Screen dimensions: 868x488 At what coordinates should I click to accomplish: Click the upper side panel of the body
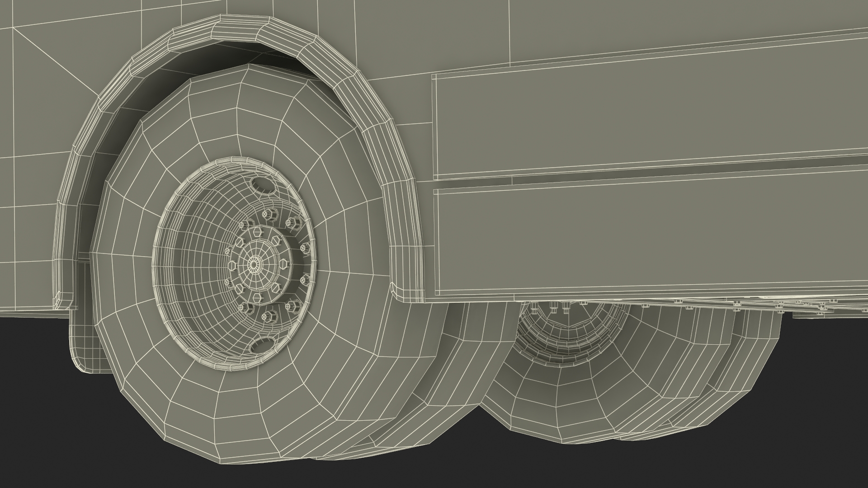point(651,106)
